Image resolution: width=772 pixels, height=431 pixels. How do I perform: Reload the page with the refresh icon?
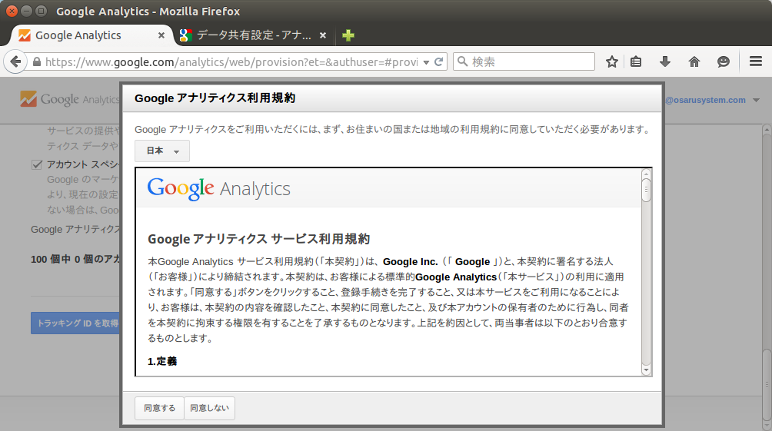click(x=439, y=62)
